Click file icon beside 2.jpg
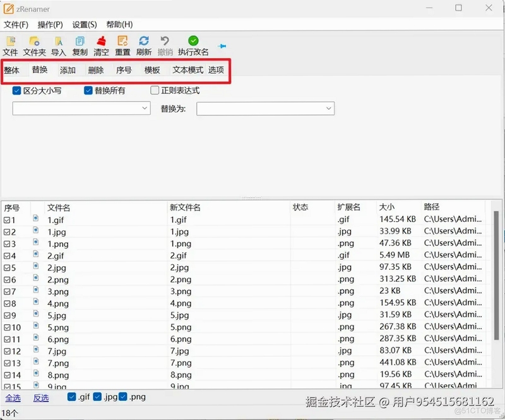The width and height of the screenshot is (505, 420). coord(36,266)
